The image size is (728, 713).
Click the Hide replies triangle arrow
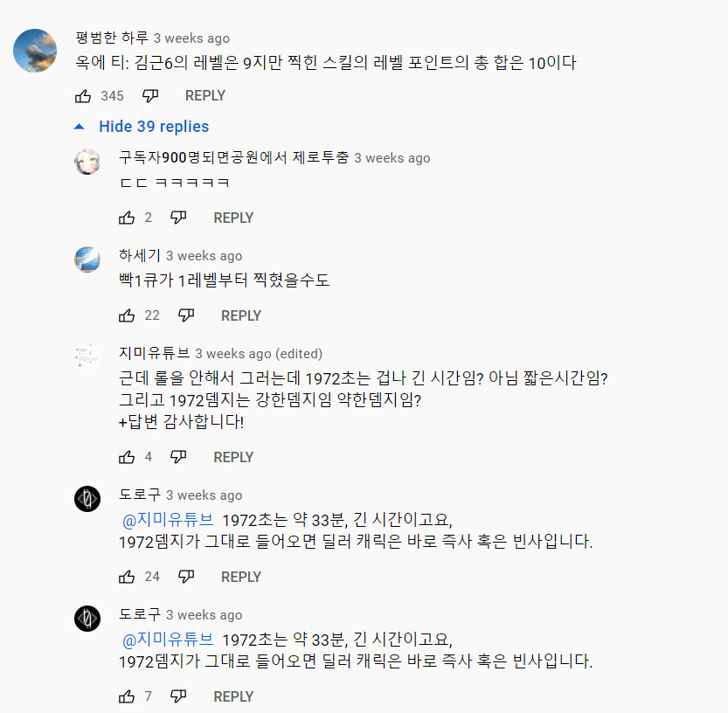pos(80,127)
